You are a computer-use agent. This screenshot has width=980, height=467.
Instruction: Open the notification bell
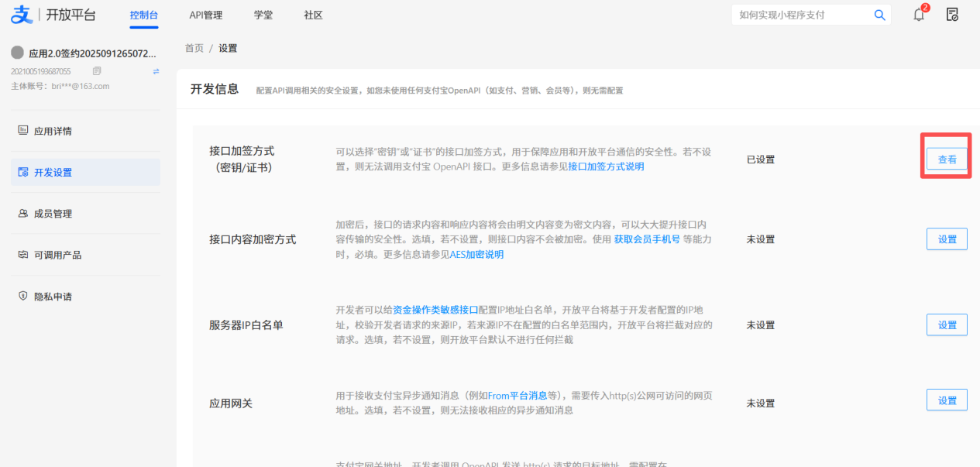pos(919,15)
